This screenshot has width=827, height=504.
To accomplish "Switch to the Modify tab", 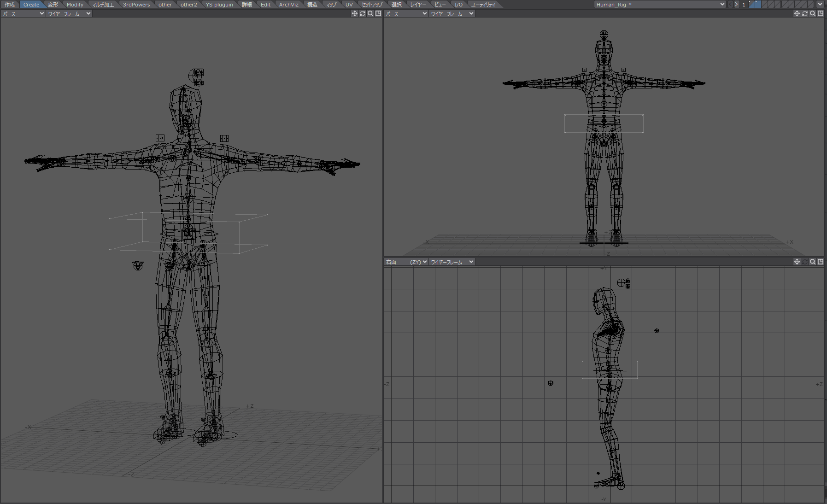I will [x=75, y=5].
